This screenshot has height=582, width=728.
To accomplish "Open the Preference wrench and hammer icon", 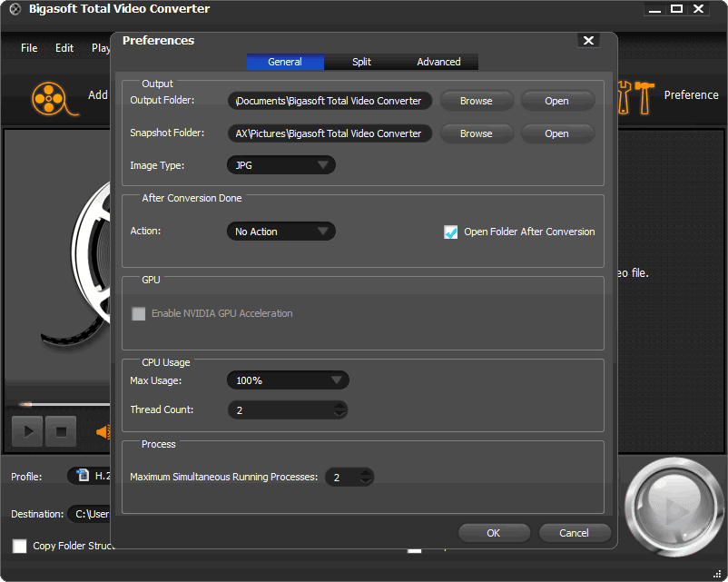I will point(635,97).
